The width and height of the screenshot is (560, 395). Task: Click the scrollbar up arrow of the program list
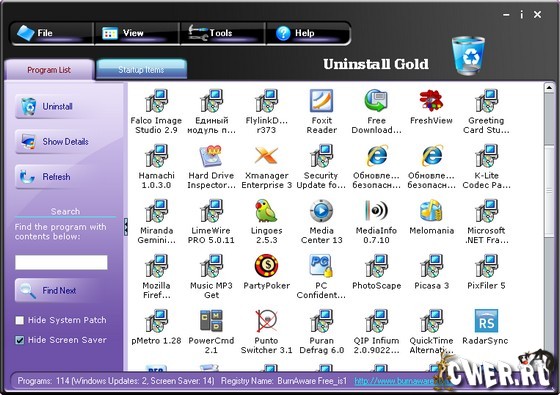click(549, 88)
